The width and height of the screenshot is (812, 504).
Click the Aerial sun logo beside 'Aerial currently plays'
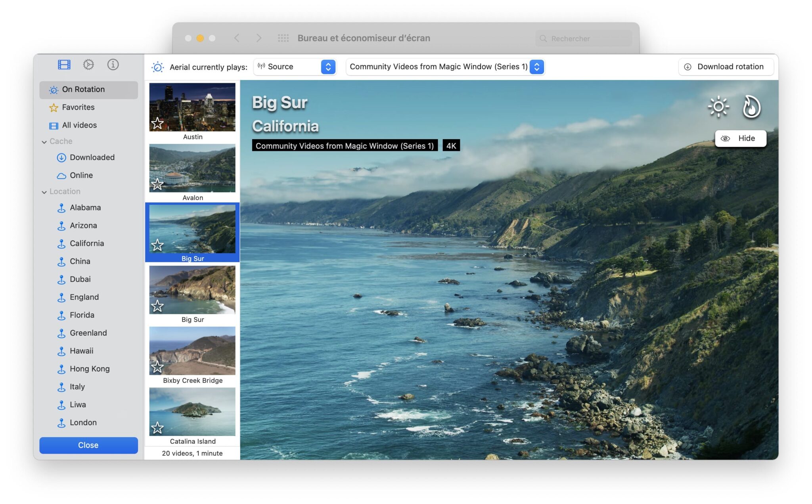click(157, 67)
